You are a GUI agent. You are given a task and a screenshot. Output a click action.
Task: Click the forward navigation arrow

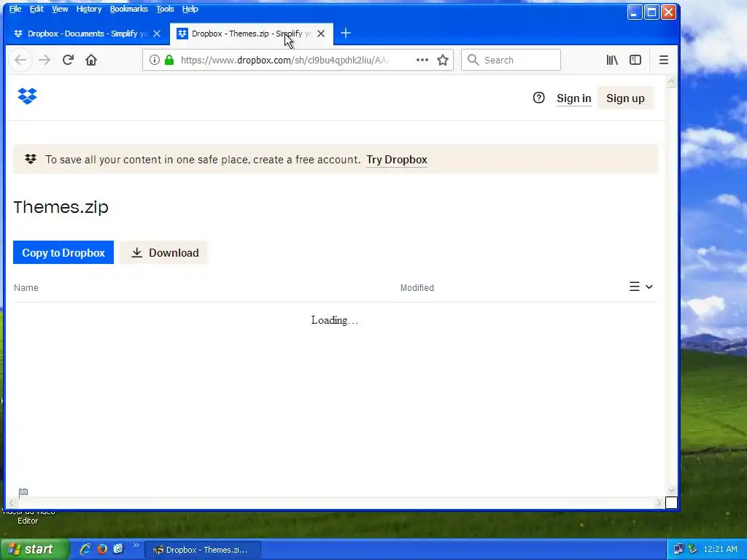point(44,60)
